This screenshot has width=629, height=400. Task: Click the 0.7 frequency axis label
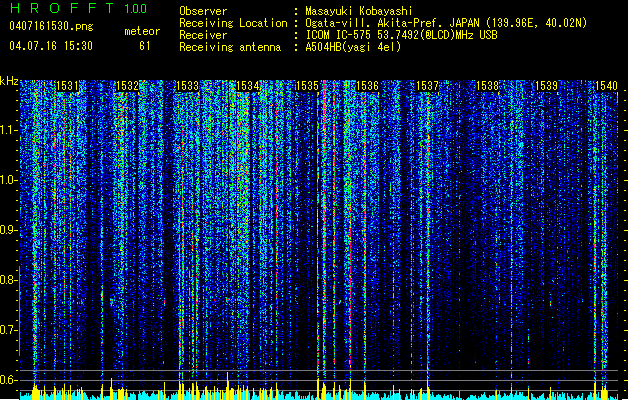(9, 330)
